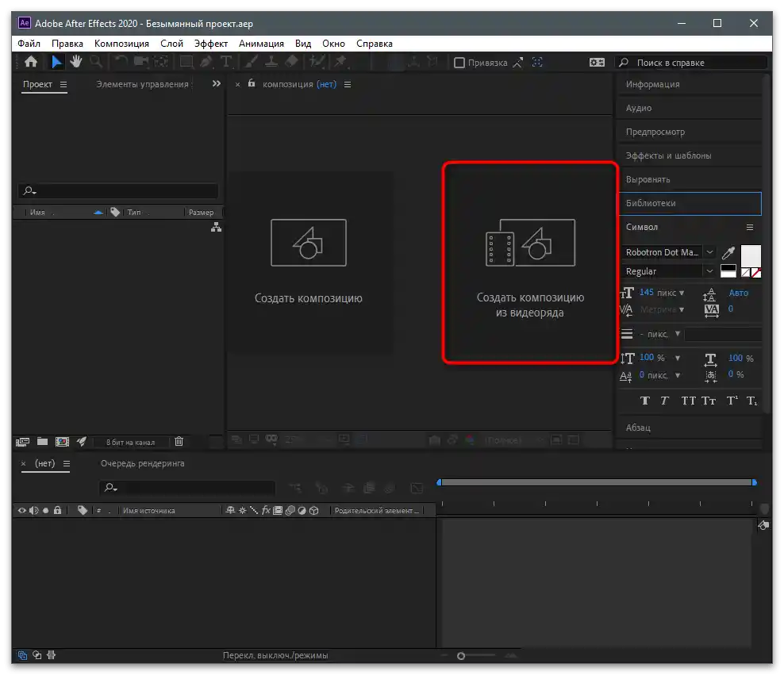Screen dimensions: 784x675
Task: Open the font family dropdown Robotron Dot Ma
Action: (709, 252)
